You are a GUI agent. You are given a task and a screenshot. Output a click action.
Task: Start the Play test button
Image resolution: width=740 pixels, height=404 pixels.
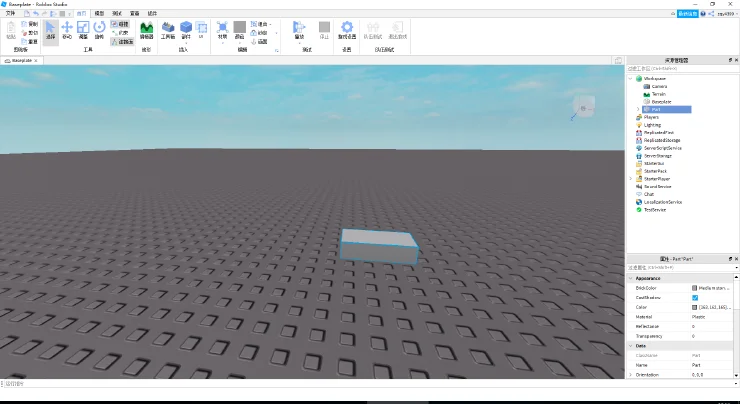(299, 32)
